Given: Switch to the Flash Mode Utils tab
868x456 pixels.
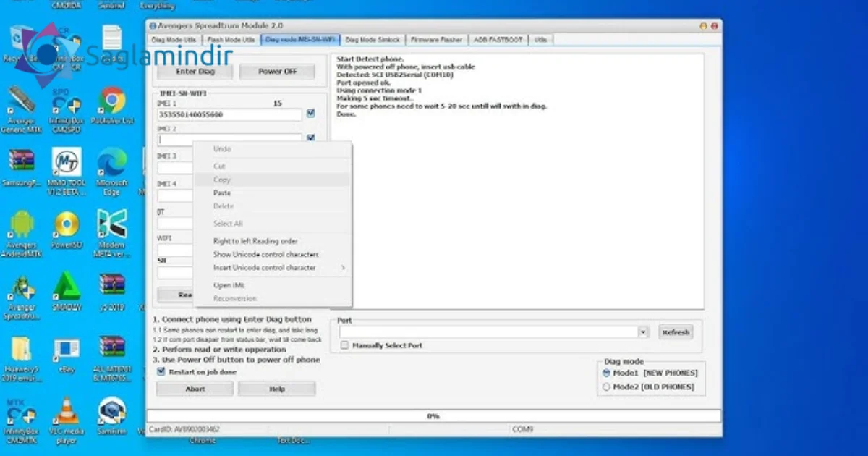Looking at the screenshot, I should tap(231, 40).
